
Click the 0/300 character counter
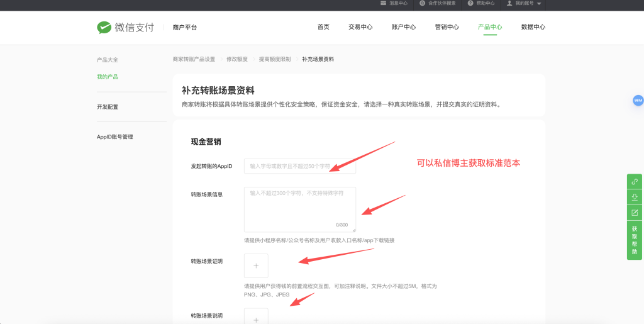pyautogui.click(x=341, y=225)
